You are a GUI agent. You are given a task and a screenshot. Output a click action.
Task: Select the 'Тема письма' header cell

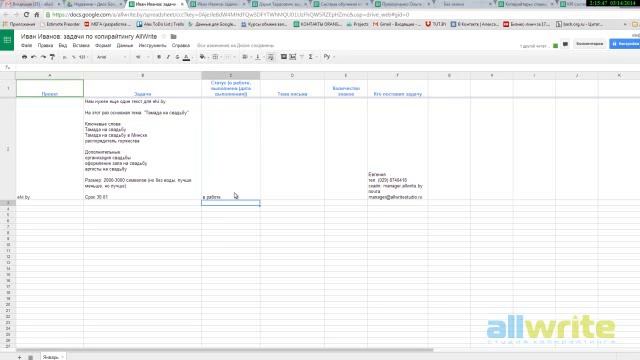coord(292,88)
